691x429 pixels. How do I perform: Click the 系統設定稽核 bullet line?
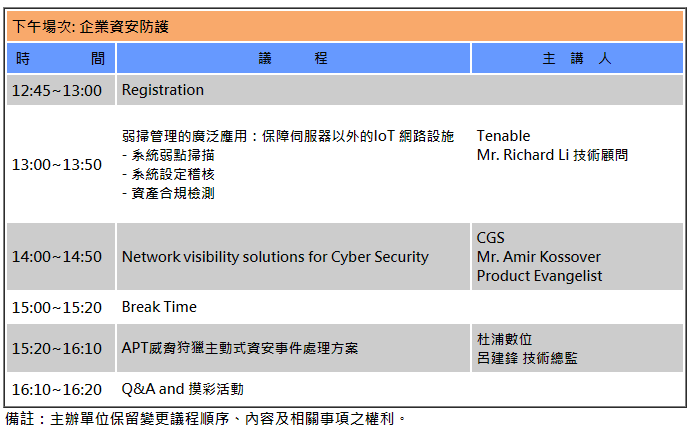(168, 174)
